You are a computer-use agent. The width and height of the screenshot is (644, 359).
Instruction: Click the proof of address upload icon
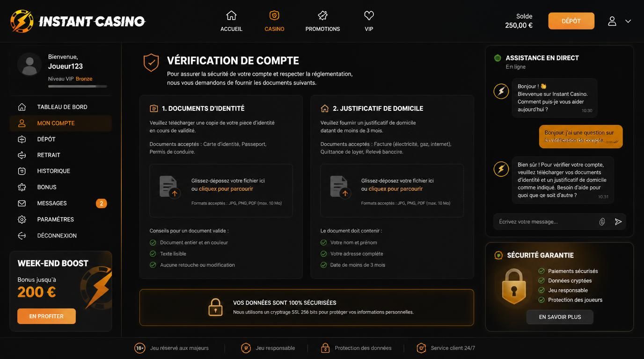coord(340,187)
